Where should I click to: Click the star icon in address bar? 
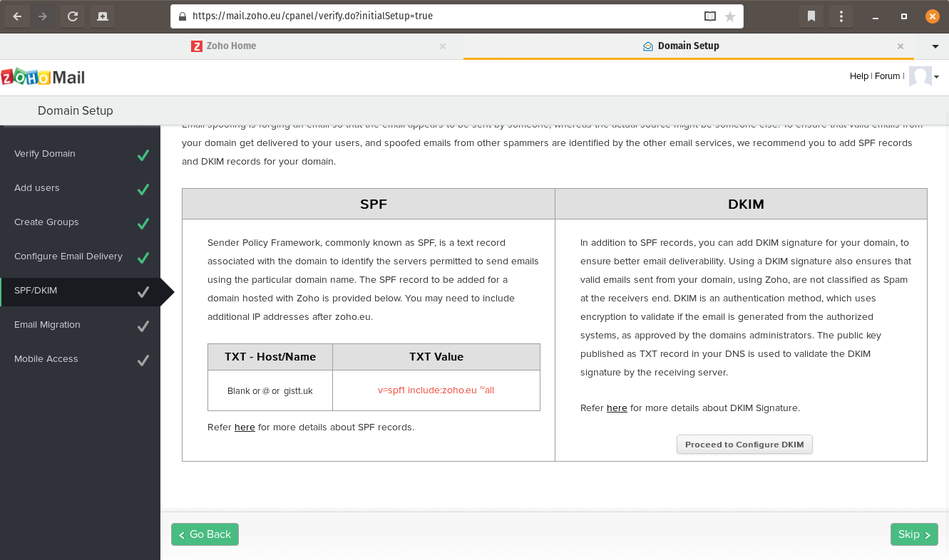tap(729, 16)
